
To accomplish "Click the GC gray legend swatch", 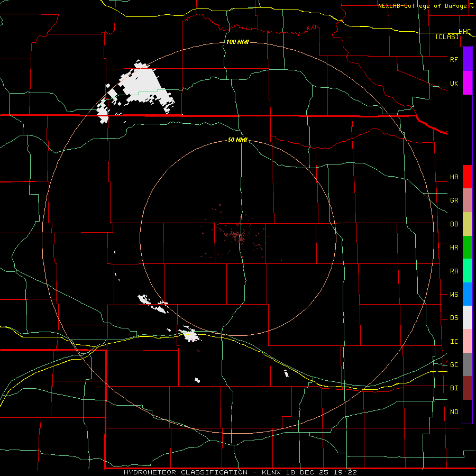I will [467, 364].
